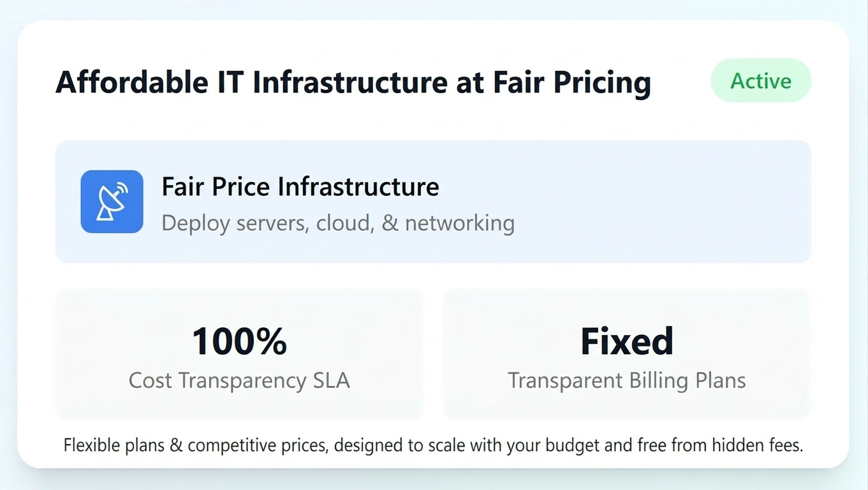Screen dimensions: 868x490
Task: Expand the Fixed Transparent Billing Plans tile
Action: [626, 353]
